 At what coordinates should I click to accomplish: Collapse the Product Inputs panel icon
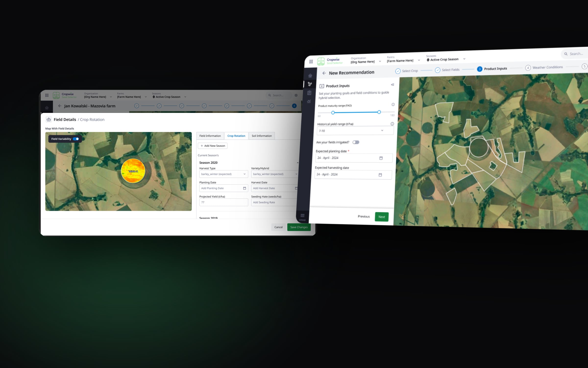click(392, 85)
